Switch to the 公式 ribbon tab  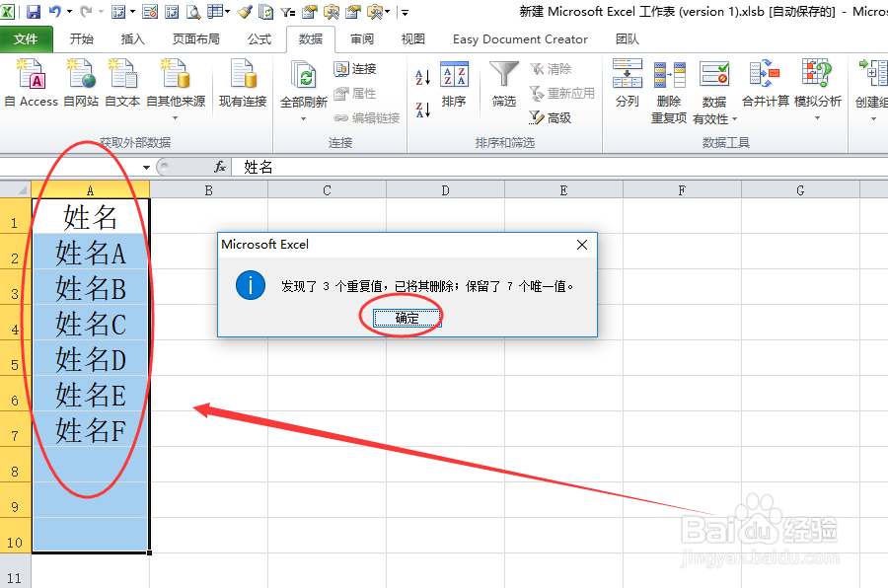[259, 39]
